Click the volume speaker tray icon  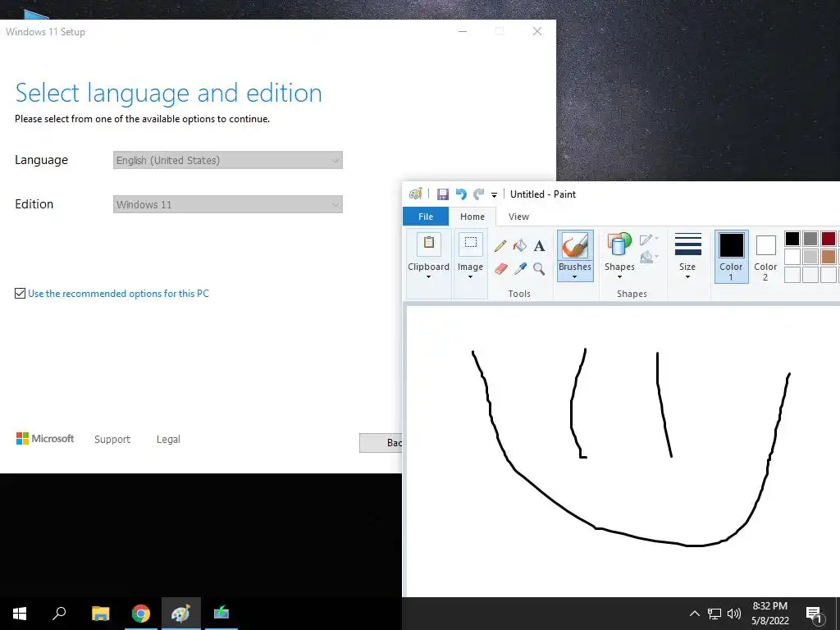click(x=734, y=614)
